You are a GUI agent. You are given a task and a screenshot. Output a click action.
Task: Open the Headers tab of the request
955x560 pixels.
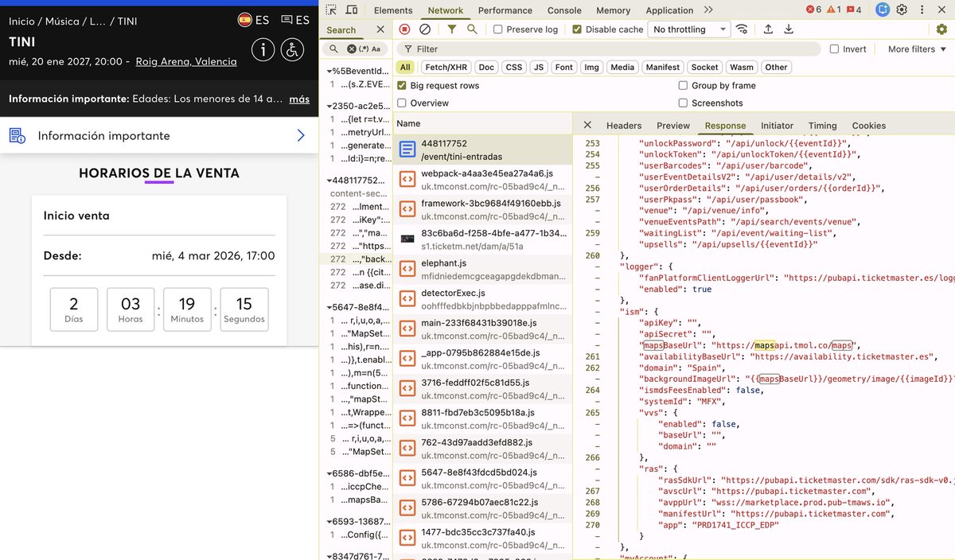[x=624, y=126]
